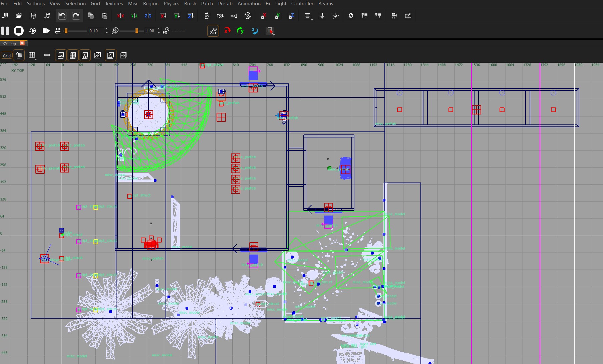
Task: Open the Prefab menu
Action: [x=225, y=4]
